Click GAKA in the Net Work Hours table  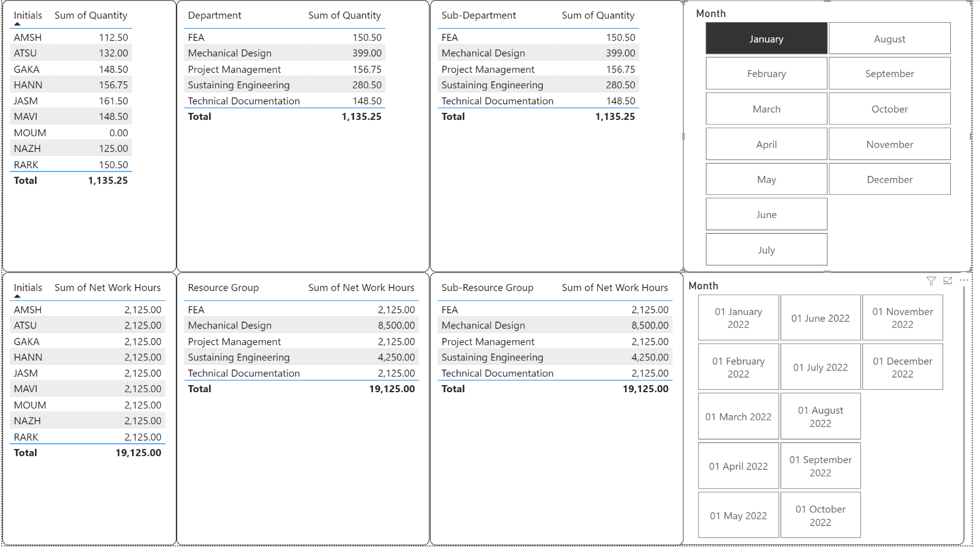(x=27, y=341)
